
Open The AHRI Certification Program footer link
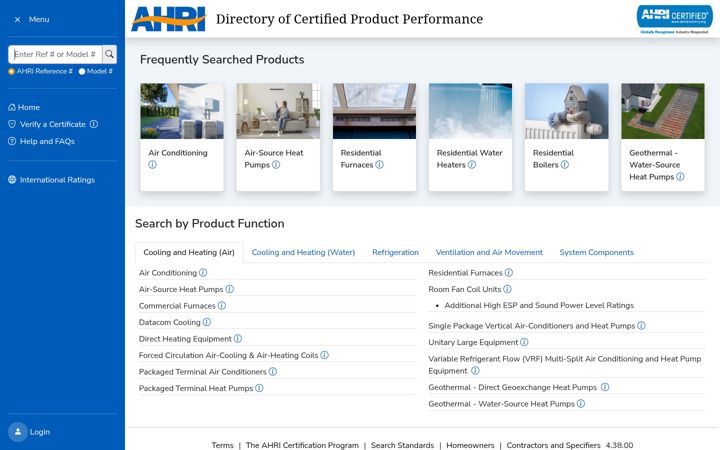pyautogui.click(x=302, y=445)
